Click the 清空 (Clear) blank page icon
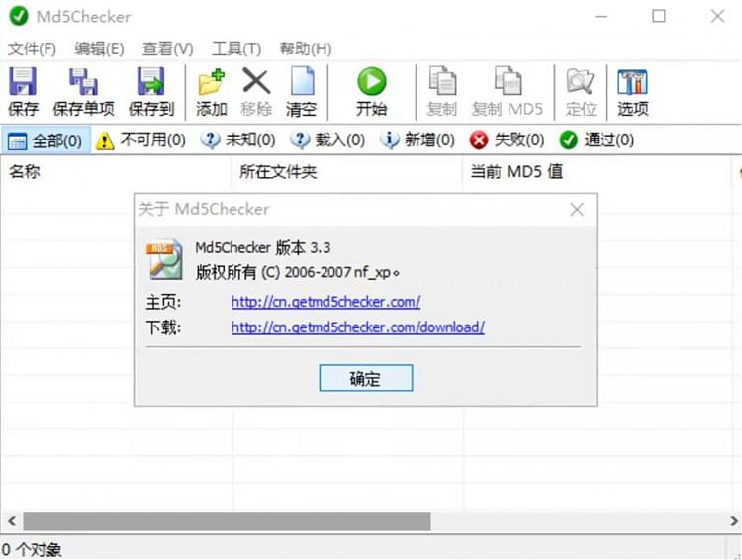Screen dimensions: 742x560 [302, 81]
